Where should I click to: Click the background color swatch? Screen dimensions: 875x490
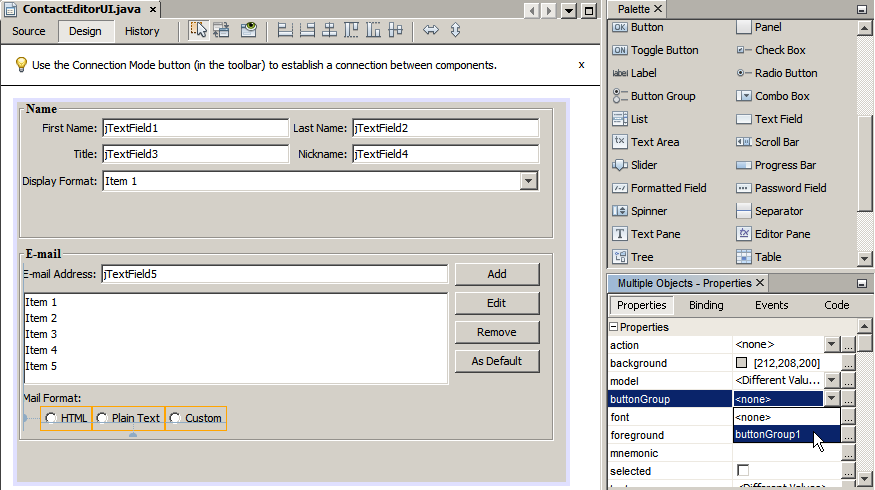(x=742, y=363)
